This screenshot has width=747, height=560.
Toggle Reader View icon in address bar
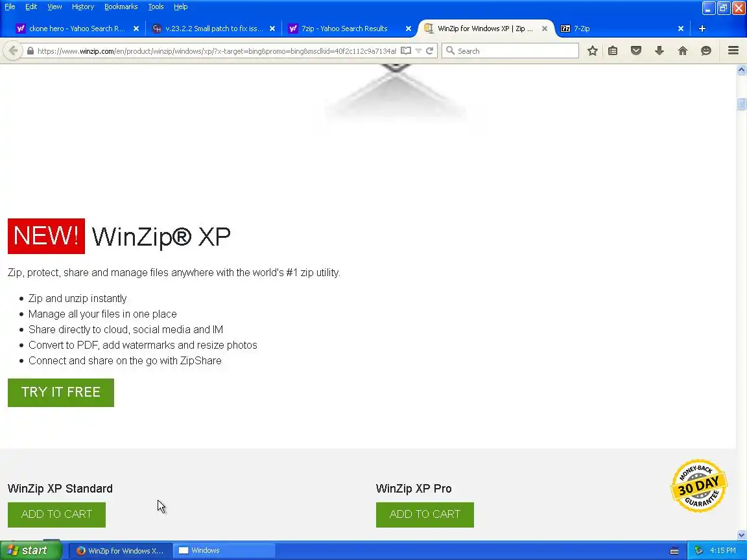406,51
